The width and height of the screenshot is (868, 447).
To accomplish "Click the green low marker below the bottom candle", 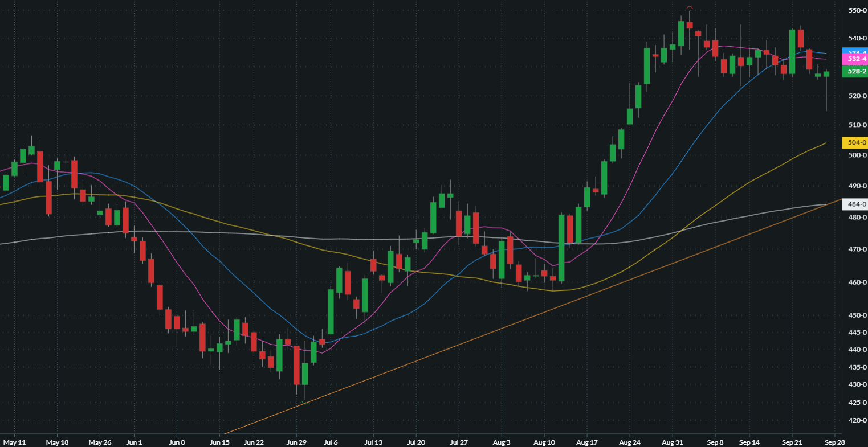I will point(305,403).
